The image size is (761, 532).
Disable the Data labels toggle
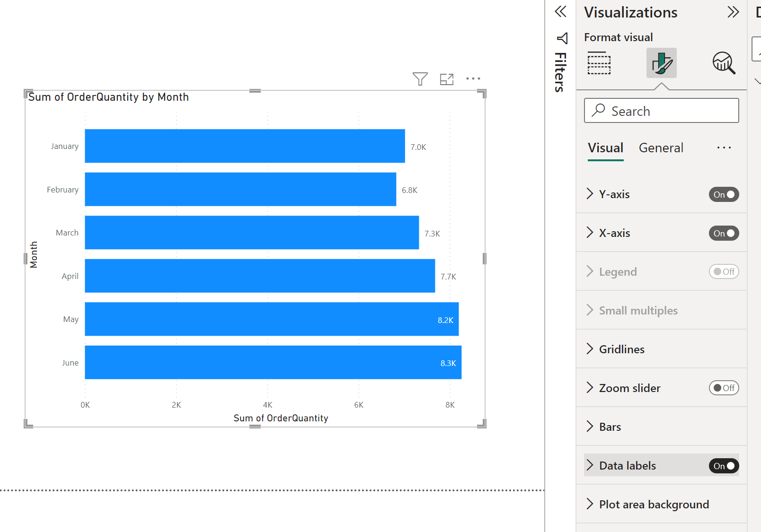724,466
